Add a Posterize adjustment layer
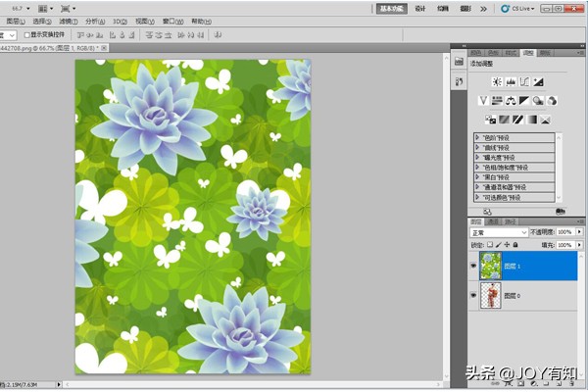 (504, 120)
